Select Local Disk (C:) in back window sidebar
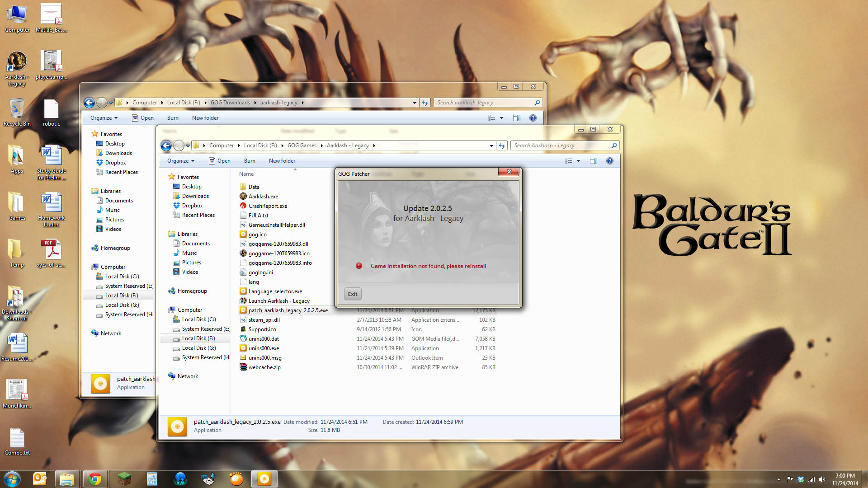The image size is (868, 488). pos(122,277)
